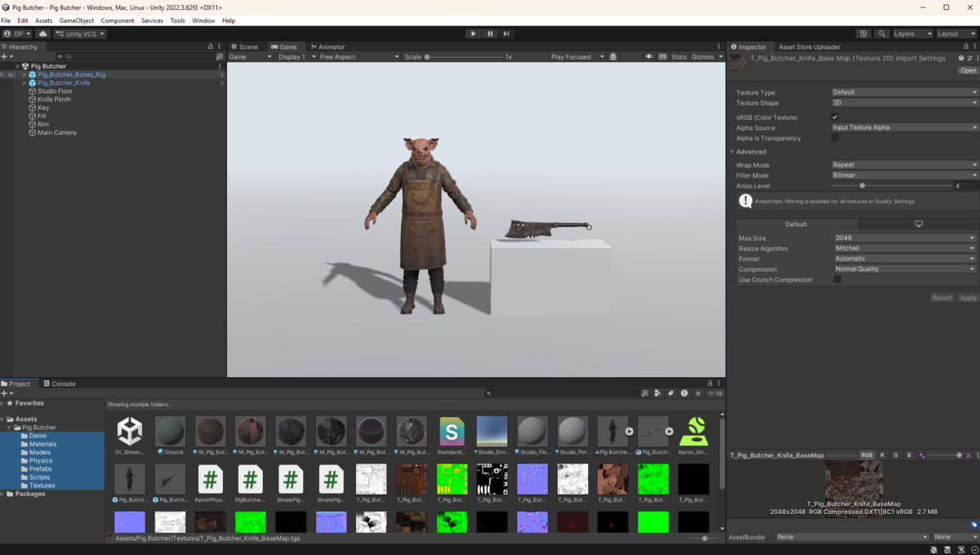Open the Free Aspect dropdown in Game view
Viewport: 980px width, 555px height.
tap(359, 56)
